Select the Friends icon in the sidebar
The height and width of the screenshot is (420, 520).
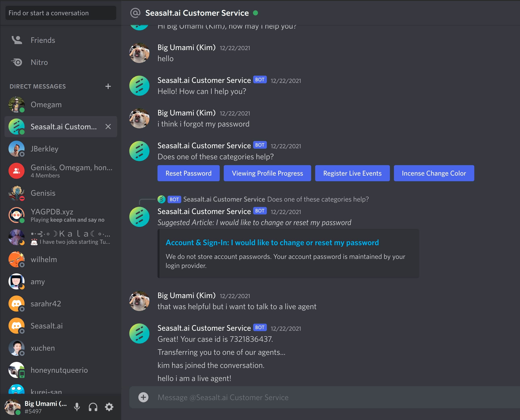[x=17, y=40]
